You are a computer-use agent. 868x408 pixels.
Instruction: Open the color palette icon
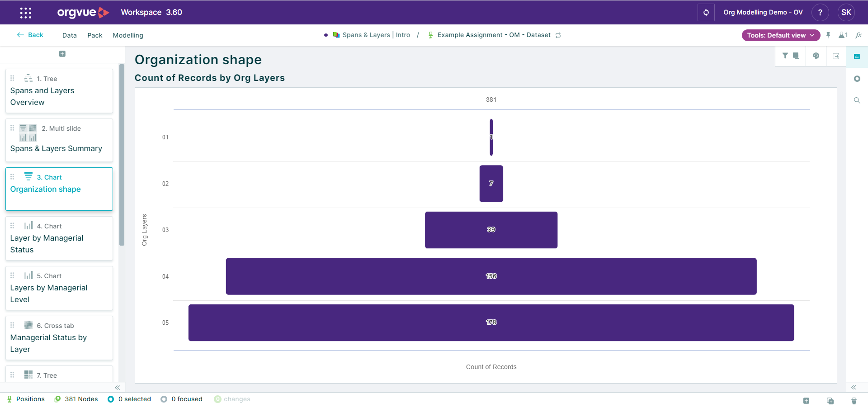click(x=816, y=56)
